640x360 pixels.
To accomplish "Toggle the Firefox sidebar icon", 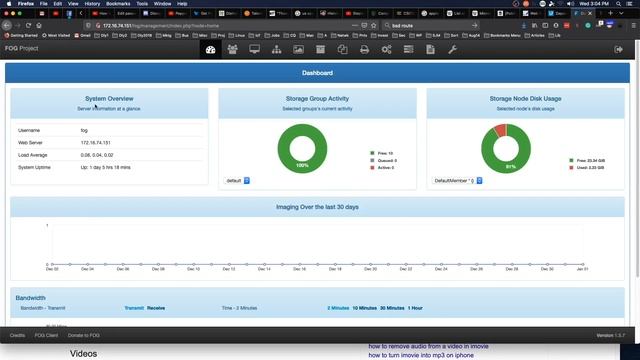I will coord(545,25).
